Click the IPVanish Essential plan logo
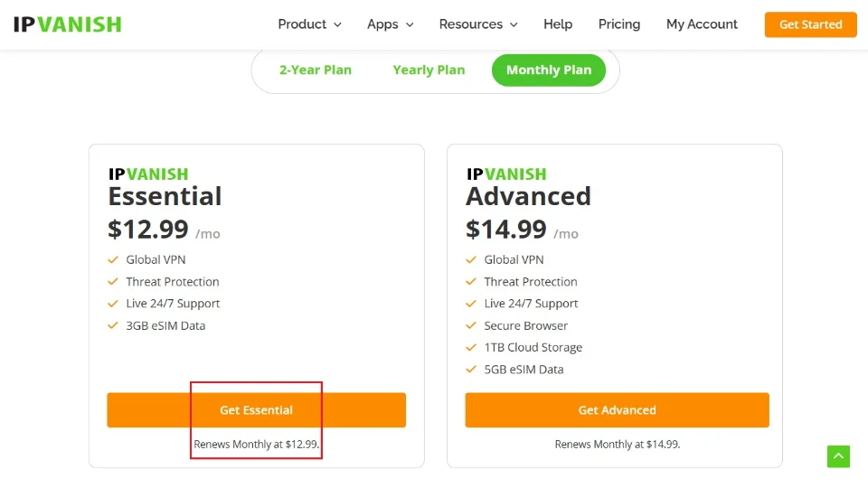Image resolution: width=868 pixels, height=488 pixels. click(x=148, y=174)
